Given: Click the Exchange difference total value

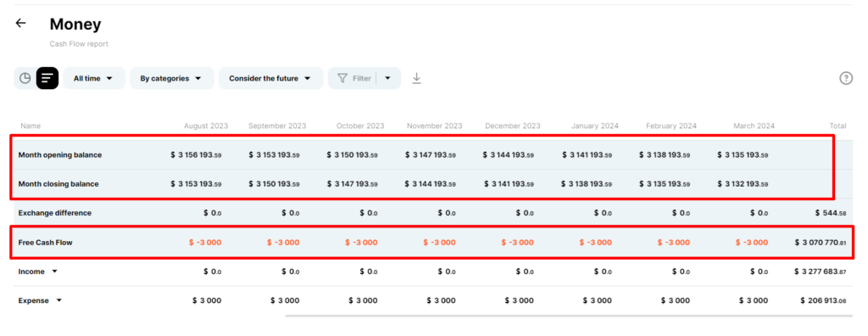Looking at the screenshot, I should point(831,213).
